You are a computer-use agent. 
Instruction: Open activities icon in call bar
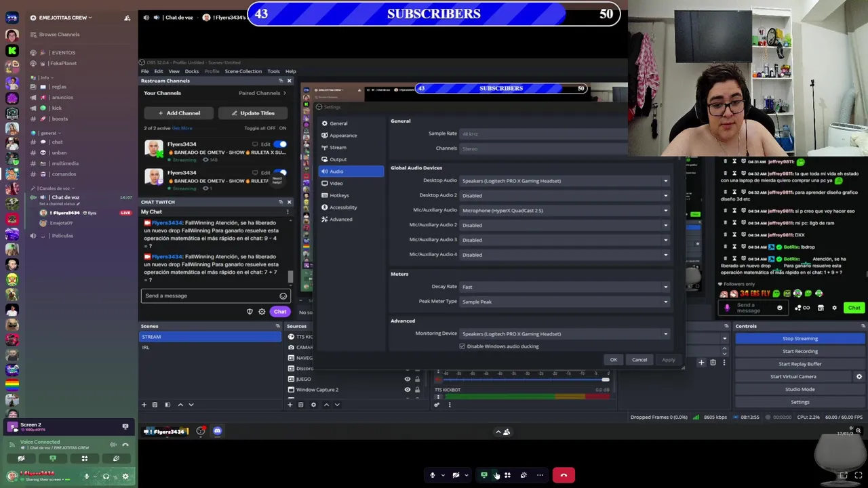(x=507, y=475)
